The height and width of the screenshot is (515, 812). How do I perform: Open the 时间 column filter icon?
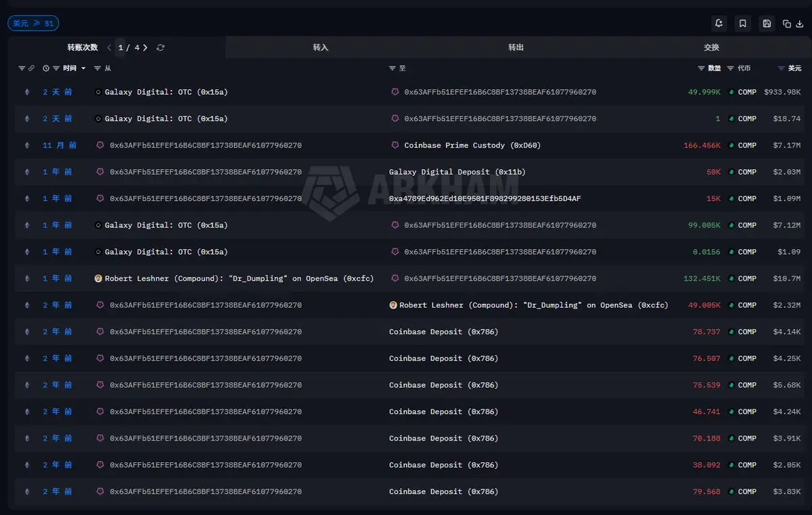coord(55,68)
